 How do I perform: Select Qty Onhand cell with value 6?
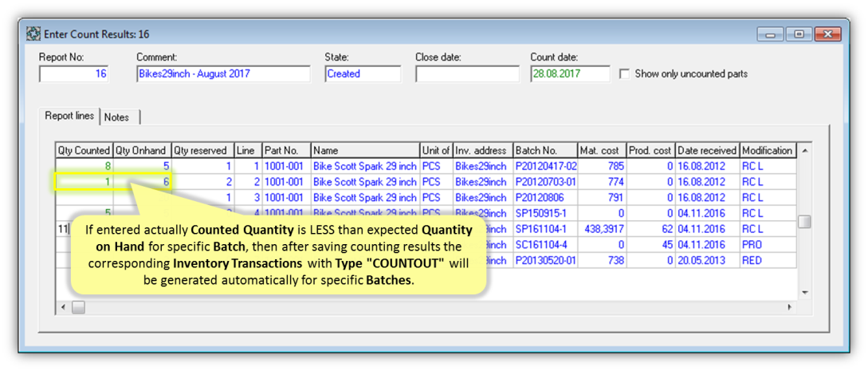coord(142,181)
